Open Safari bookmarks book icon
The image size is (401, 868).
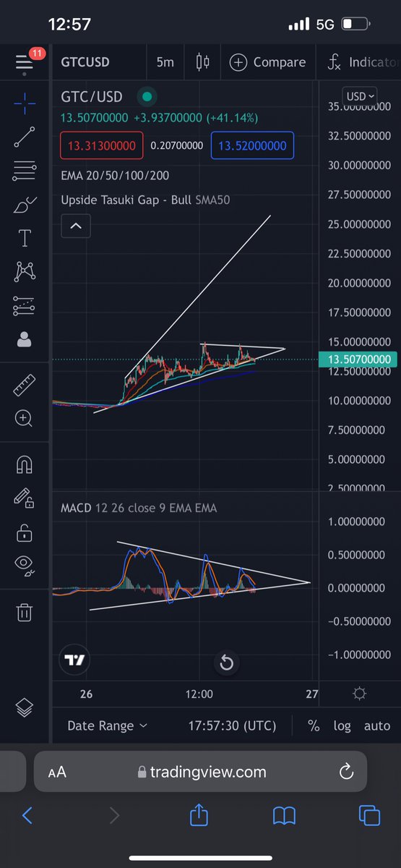pyautogui.click(x=285, y=816)
